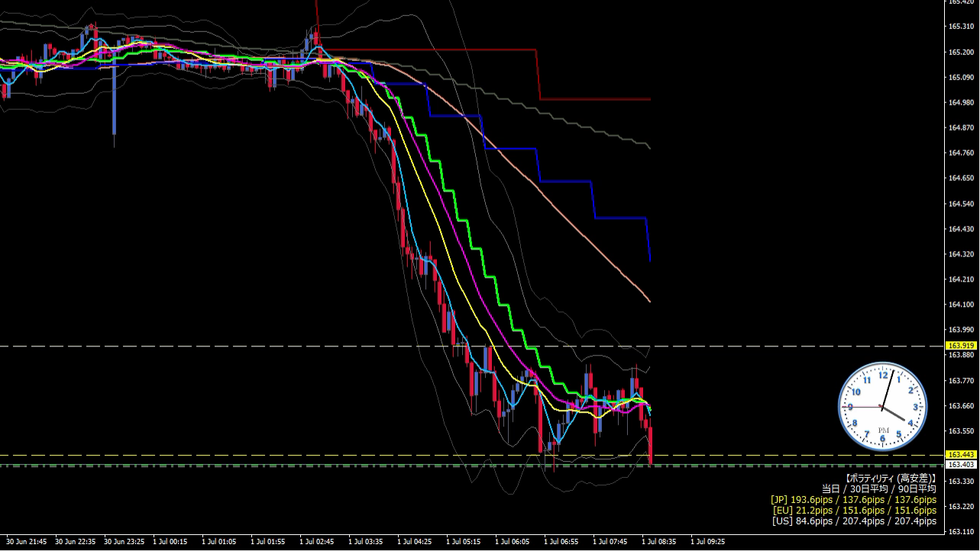Click the 163.220 price axis label
Screen dimensions: 980x551
961,506
